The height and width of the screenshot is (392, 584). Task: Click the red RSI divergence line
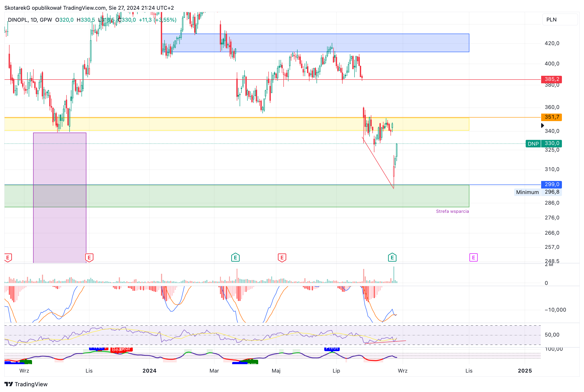pyautogui.click(x=385, y=342)
